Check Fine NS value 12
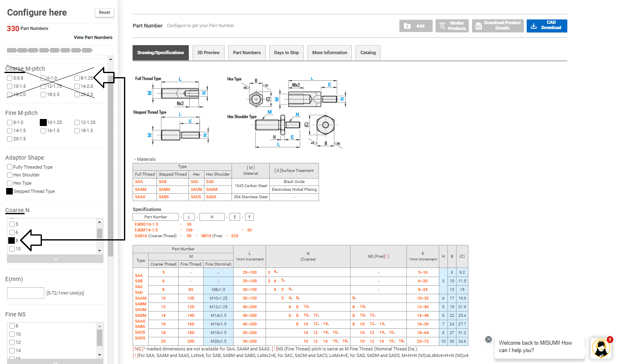This screenshot has width=617, height=364. 12,342
